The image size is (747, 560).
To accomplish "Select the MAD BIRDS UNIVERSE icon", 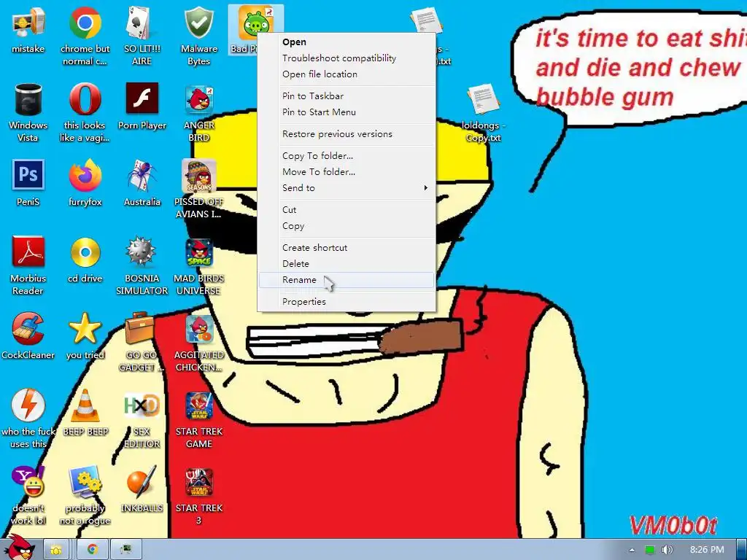I will [x=199, y=265].
